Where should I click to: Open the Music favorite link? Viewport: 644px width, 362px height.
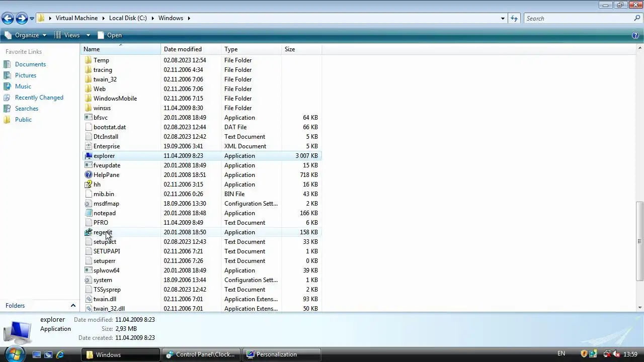23,86
